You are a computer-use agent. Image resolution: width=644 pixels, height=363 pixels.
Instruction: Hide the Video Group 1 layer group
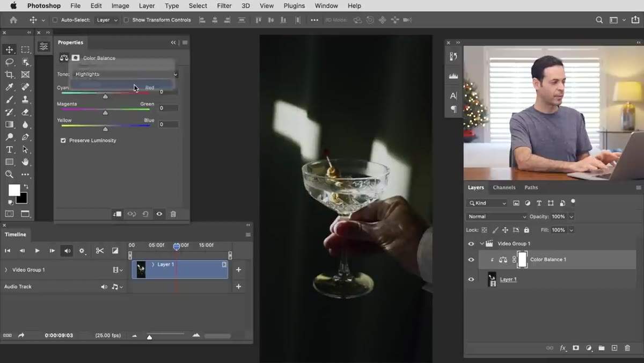[x=471, y=244]
